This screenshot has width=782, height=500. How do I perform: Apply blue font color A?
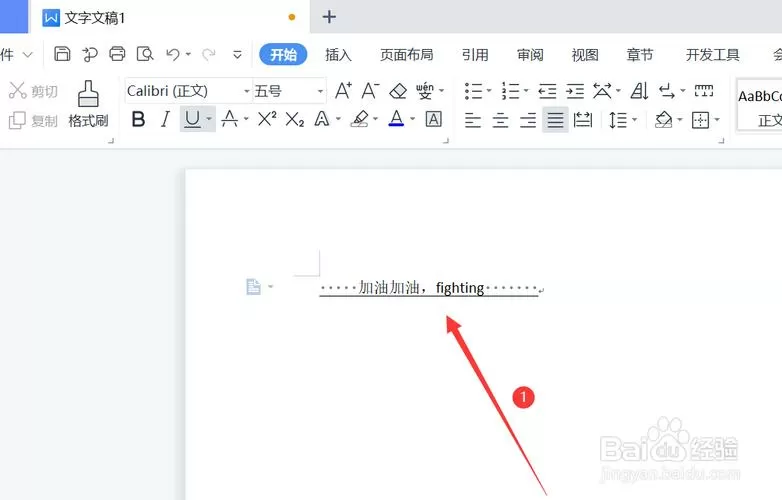click(x=396, y=119)
